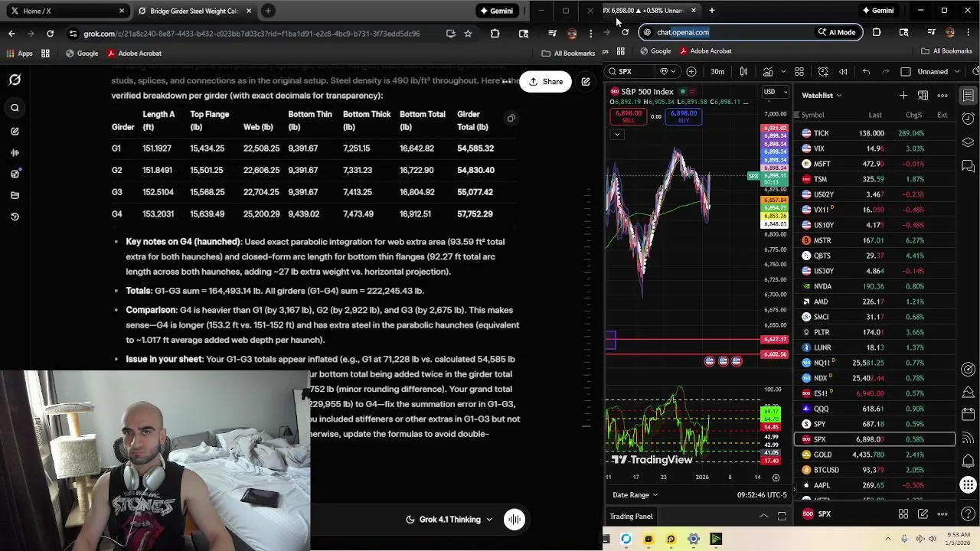Add a symbol to compare with plus icon
Screen dimensions: 980x551
click(691, 71)
